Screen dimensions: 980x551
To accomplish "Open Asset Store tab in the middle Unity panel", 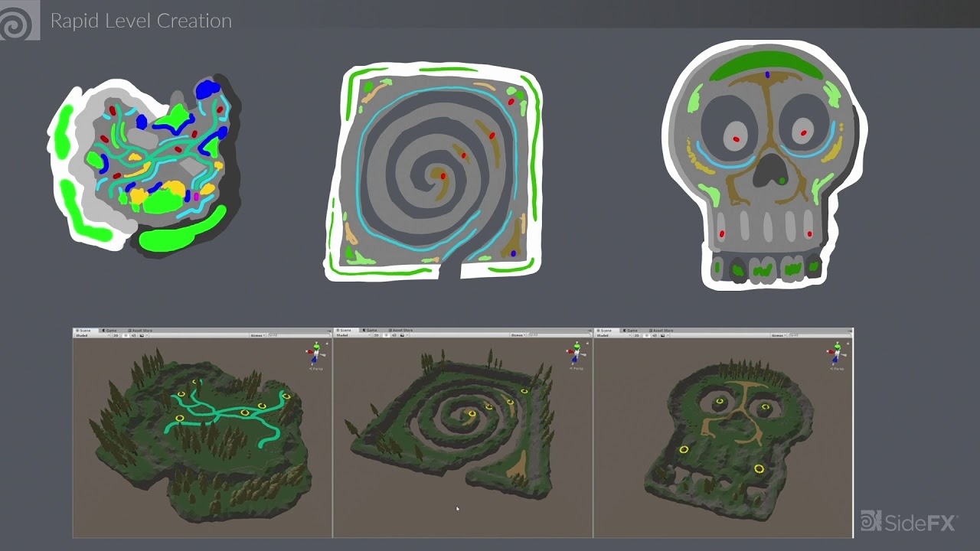I will [400, 331].
